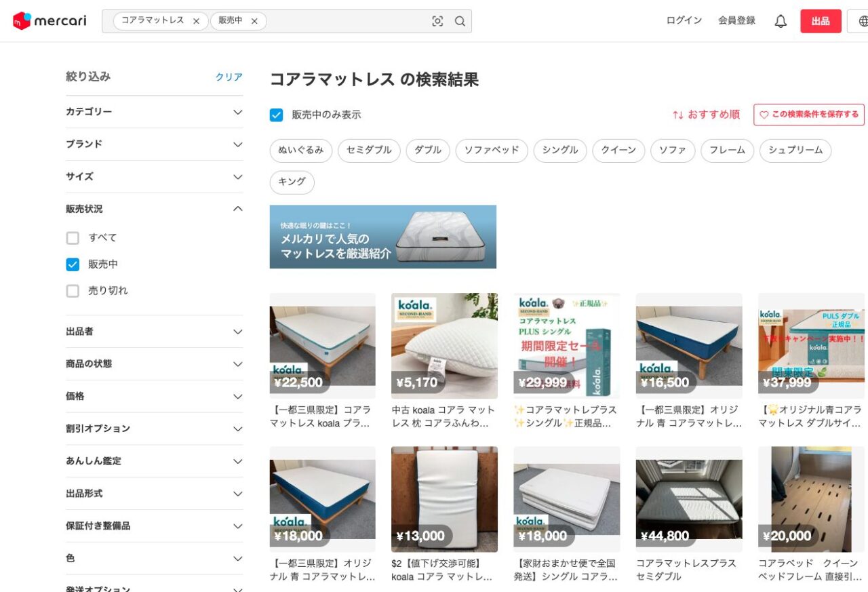Click the globe language icon
The width and height of the screenshot is (868, 592).
(863, 21)
